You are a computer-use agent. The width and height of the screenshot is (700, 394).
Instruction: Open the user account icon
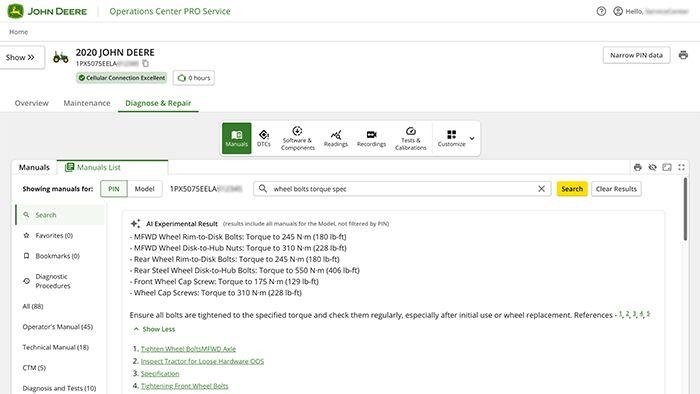tap(618, 11)
